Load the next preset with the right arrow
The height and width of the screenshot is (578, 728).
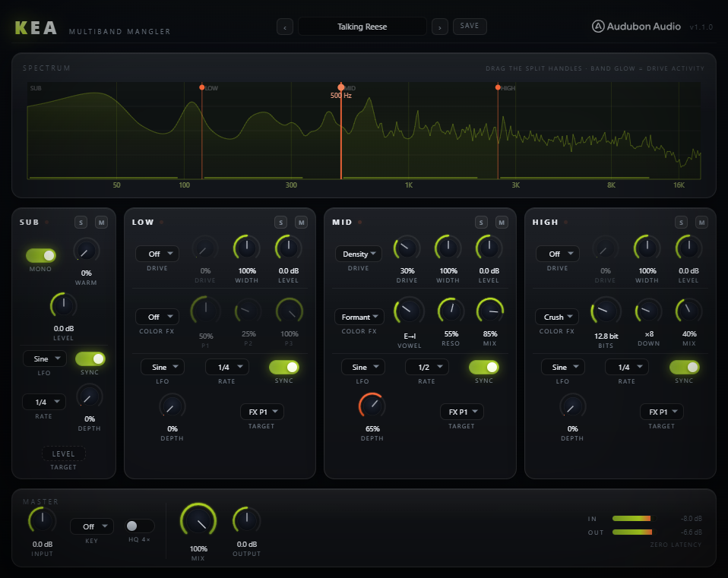(440, 27)
